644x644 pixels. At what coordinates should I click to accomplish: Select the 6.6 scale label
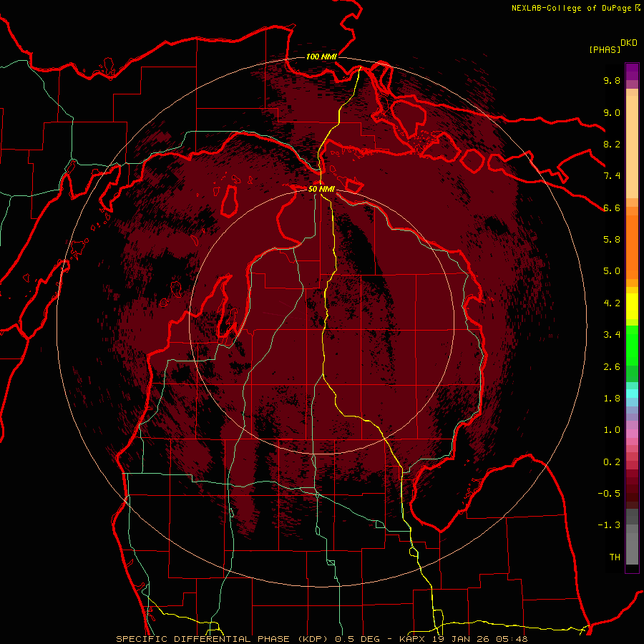[612, 208]
